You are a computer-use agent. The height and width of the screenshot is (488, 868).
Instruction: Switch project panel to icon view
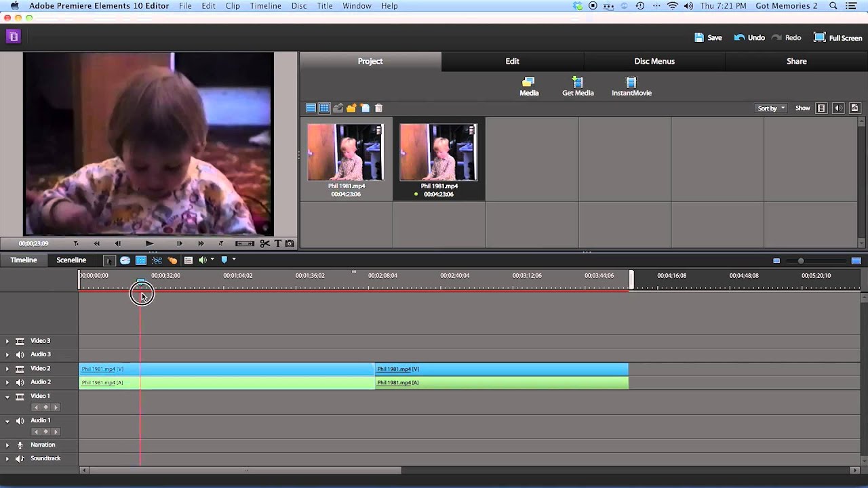pyautogui.click(x=324, y=108)
